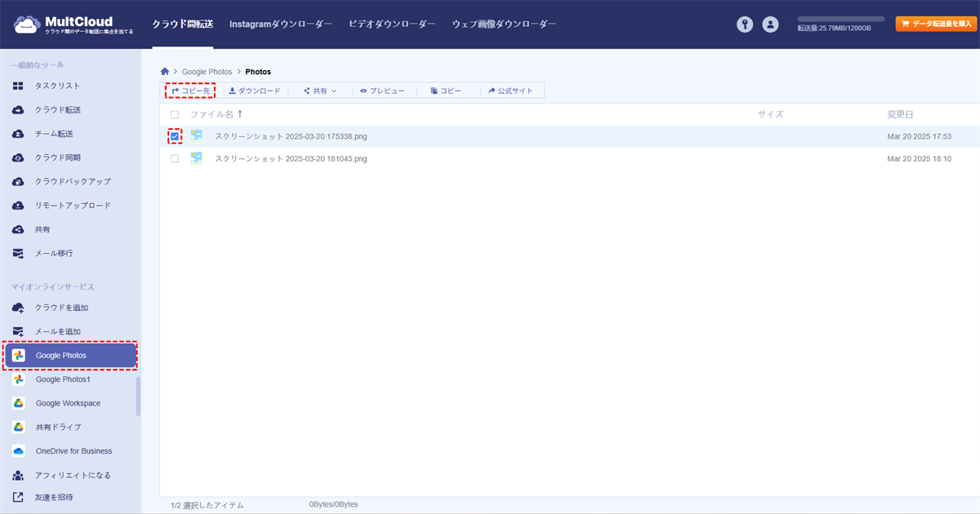Click the image icon of 175338.png
Image resolution: width=980 pixels, height=514 pixels.
[x=196, y=136]
